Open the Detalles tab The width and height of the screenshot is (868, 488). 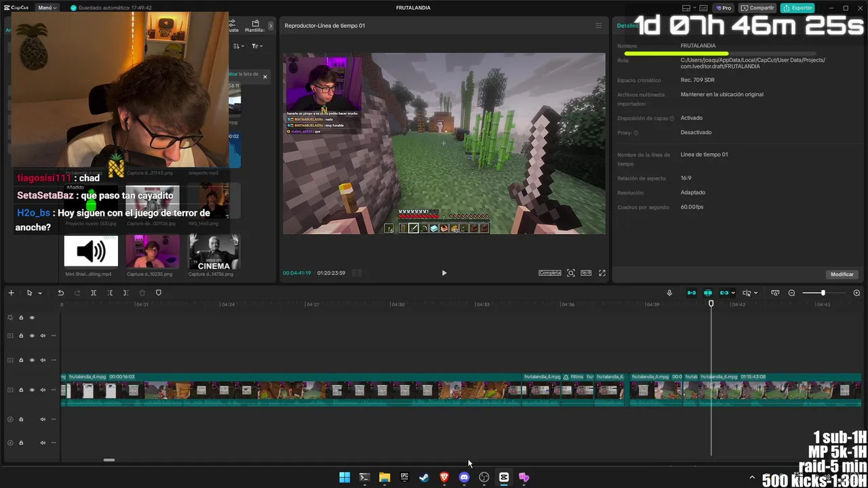[627, 26]
